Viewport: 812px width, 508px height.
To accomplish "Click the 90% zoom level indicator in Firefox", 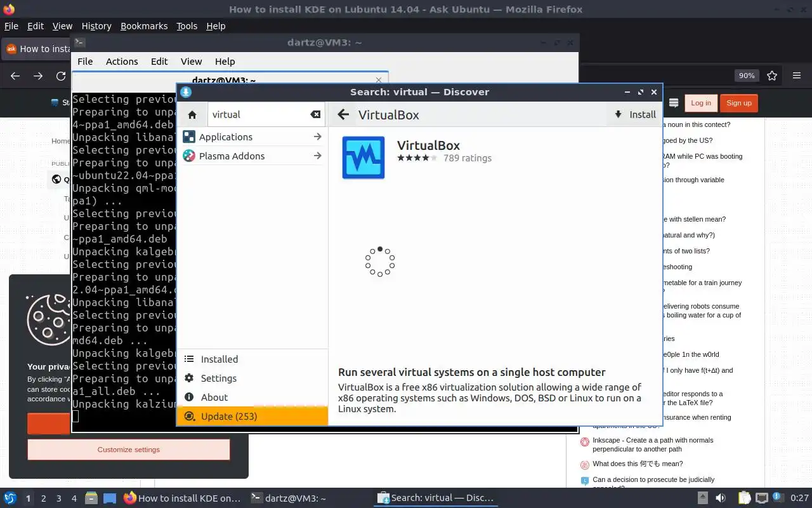I will 747,76.
